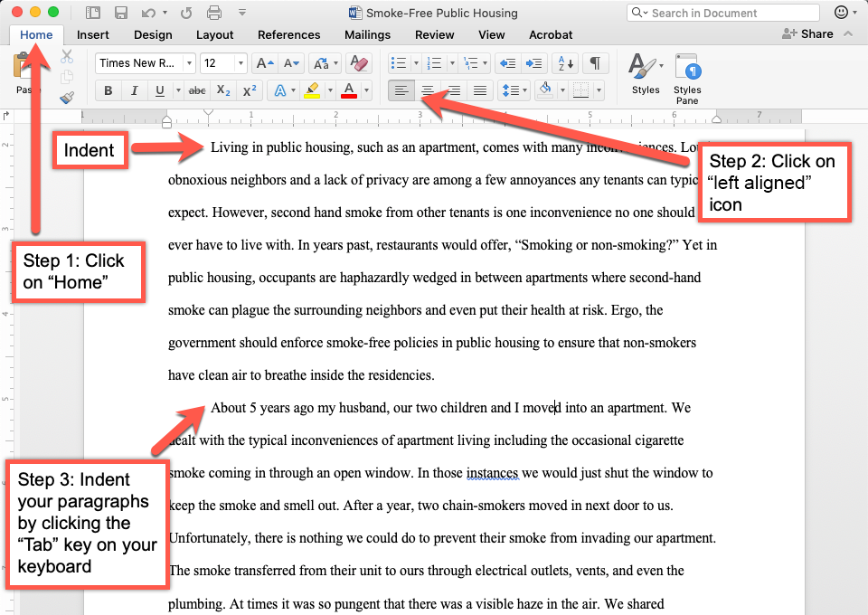Expand the bulleted list options dropdown
Image resolution: width=868 pixels, height=615 pixels.
[414, 63]
